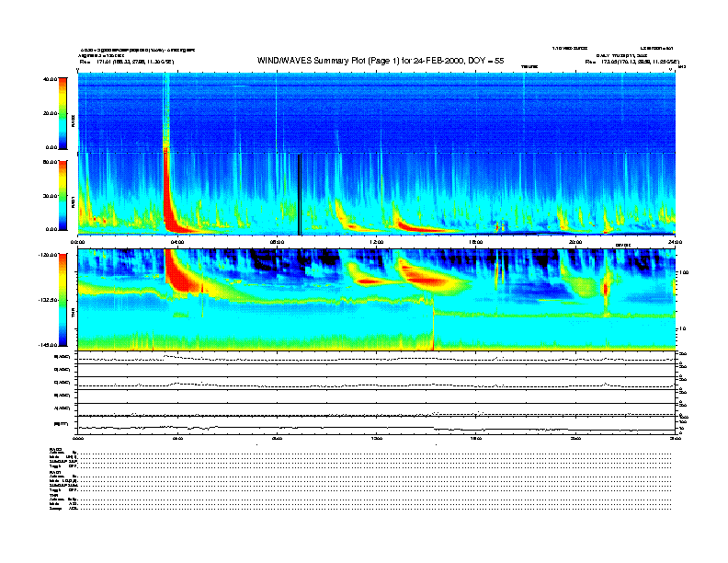Click the black data-gap bar in RAD1 panel
The height and width of the screenshot is (563, 728).
pyautogui.click(x=300, y=195)
